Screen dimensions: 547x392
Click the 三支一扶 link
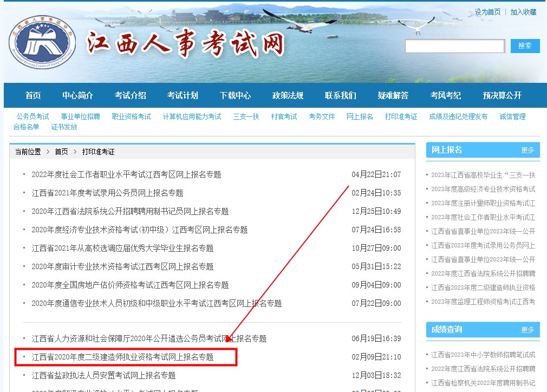(x=246, y=116)
